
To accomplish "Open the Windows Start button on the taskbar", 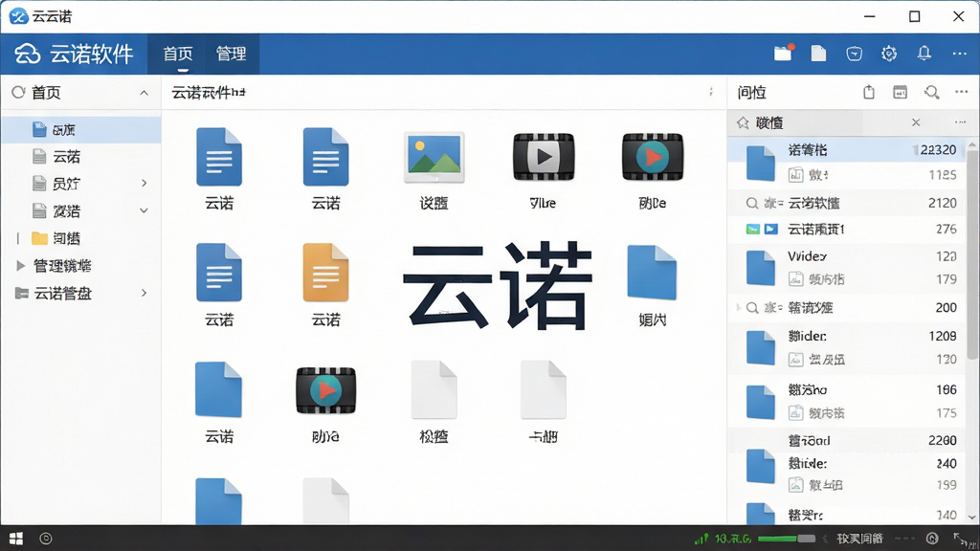I will point(16,539).
